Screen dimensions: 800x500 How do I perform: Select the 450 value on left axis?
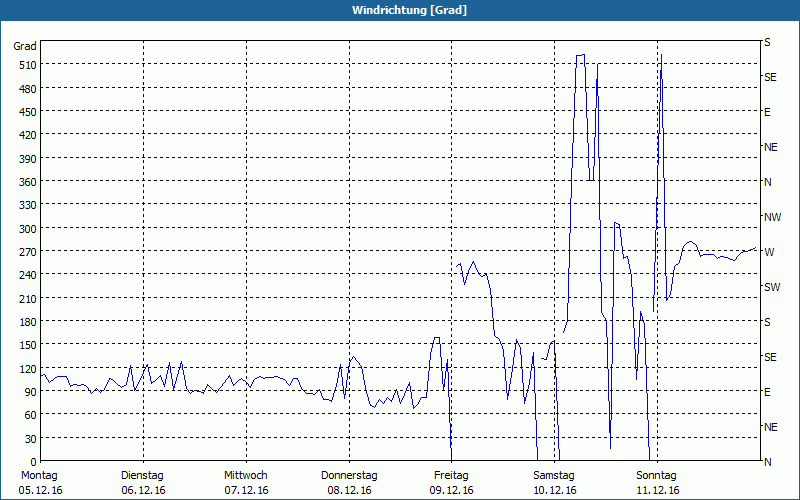(28, 112)
